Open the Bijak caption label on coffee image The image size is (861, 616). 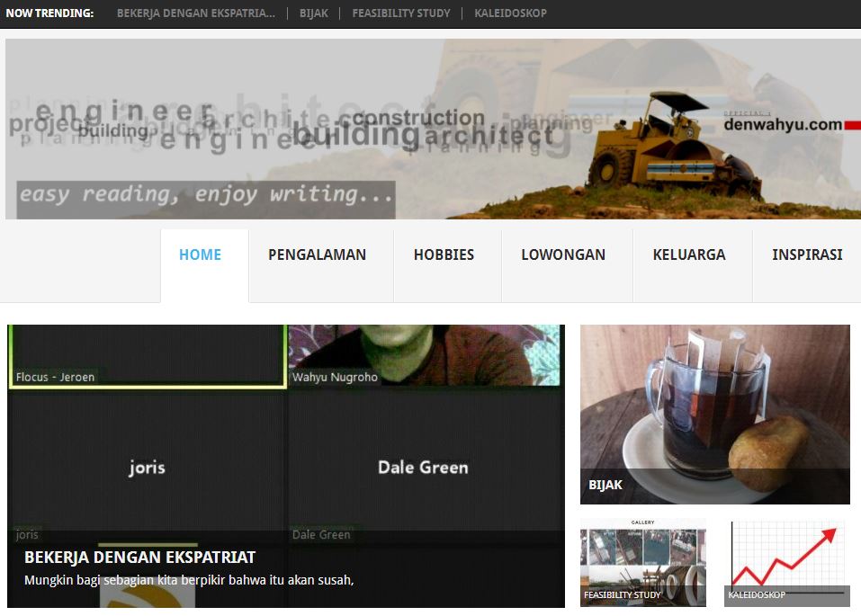click(605, 485)
